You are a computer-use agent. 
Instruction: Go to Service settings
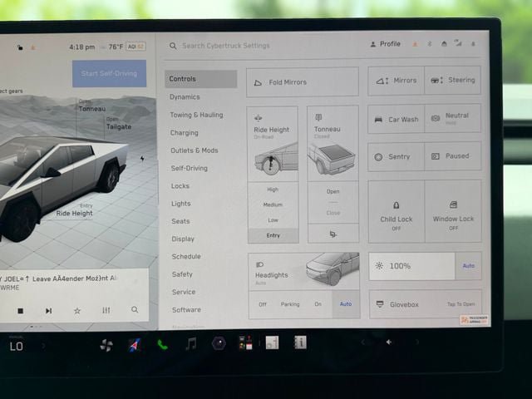pyautogui.click(x=184, y=292)
